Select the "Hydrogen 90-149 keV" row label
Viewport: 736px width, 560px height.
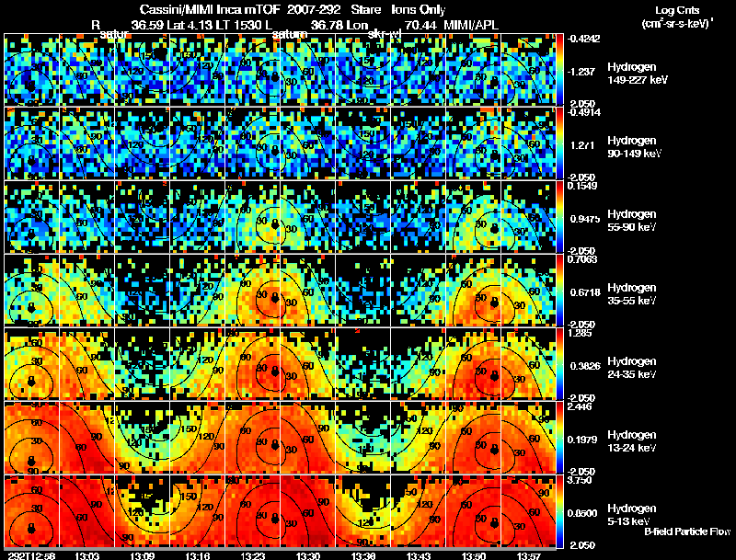click(635, 147)
